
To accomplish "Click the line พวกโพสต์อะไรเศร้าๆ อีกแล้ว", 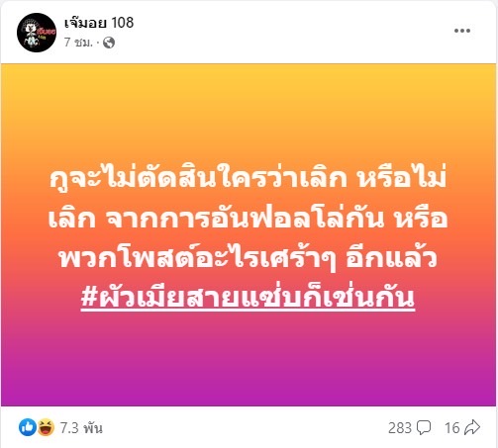I will click(248, 258).
